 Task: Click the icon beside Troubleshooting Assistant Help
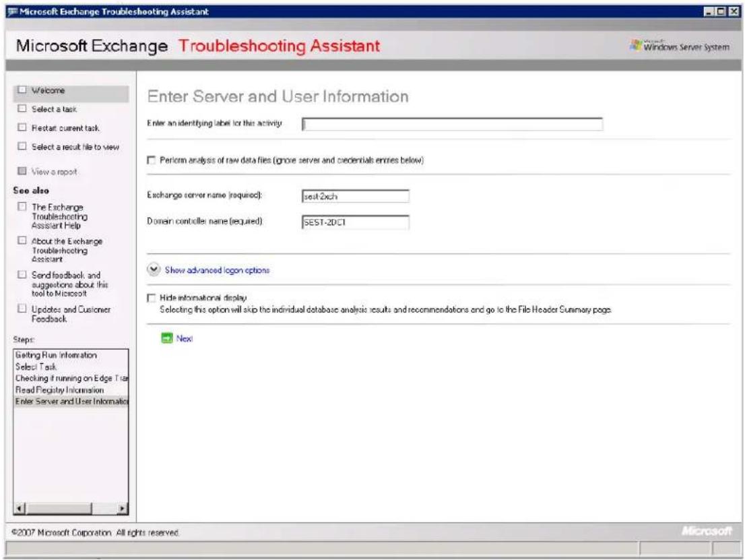[x=22, y=206]
